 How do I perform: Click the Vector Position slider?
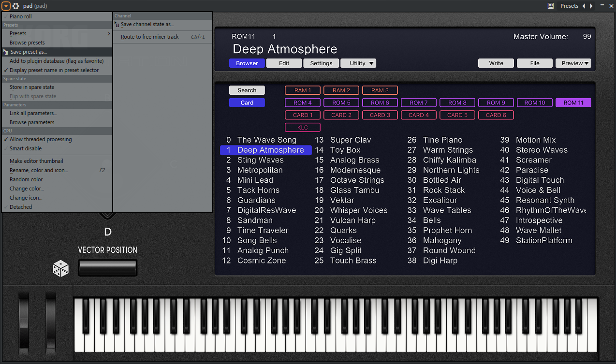[108, 268]
